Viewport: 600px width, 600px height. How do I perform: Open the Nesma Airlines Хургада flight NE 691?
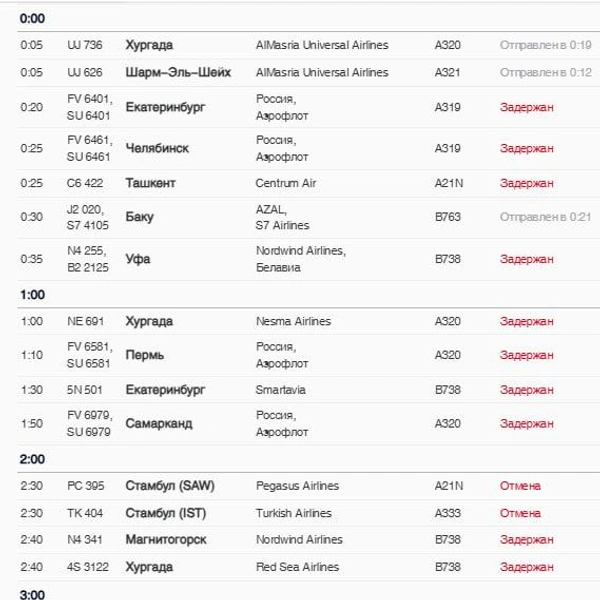[308, 321]
